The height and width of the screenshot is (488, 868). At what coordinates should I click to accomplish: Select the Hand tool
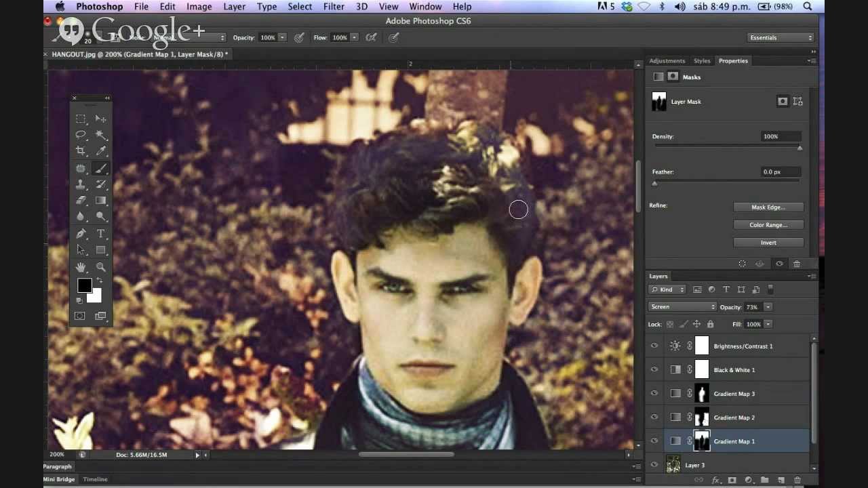81,267
